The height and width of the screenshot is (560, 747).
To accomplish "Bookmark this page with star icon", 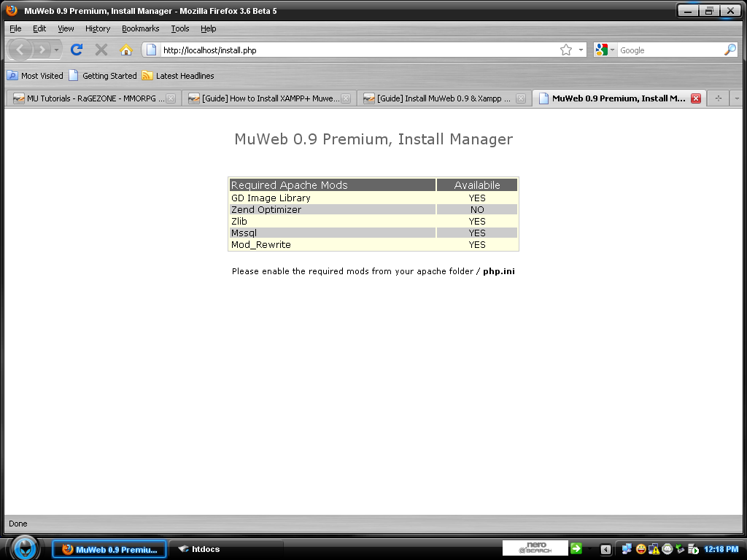I will (566, 50).
